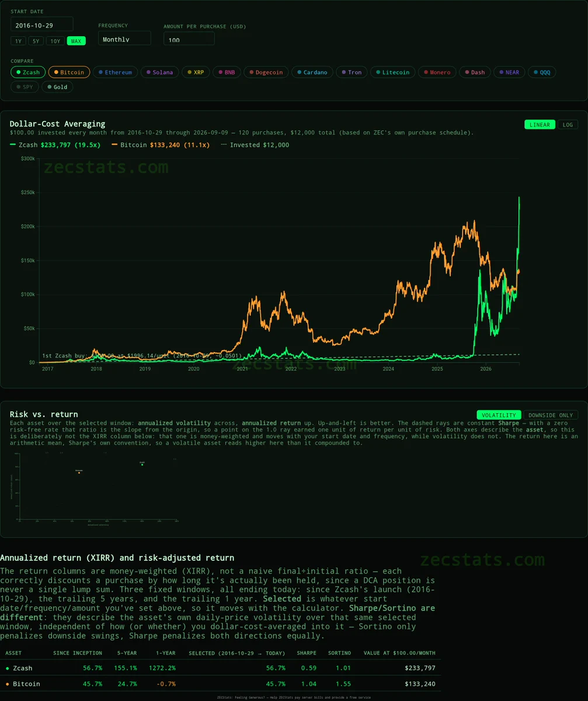Switch the chart to LOG scale
This screenshot has height=701, width=588.
(x=567, y=124)
